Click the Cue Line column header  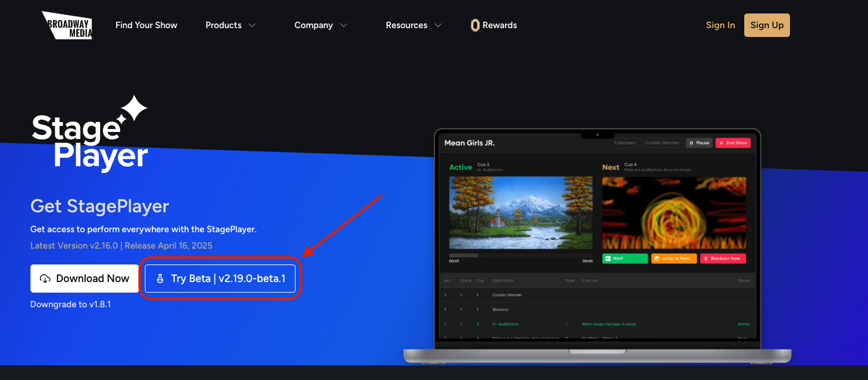589,281
